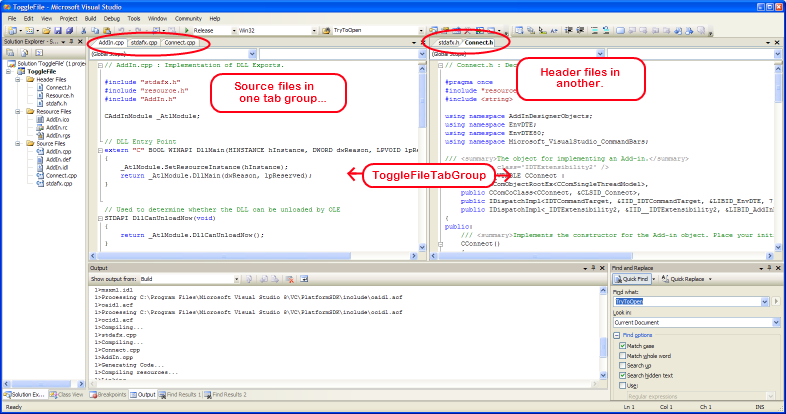Enable Match whole word checkbox
This screenshot has width=786, height=414.
(623, 356)
